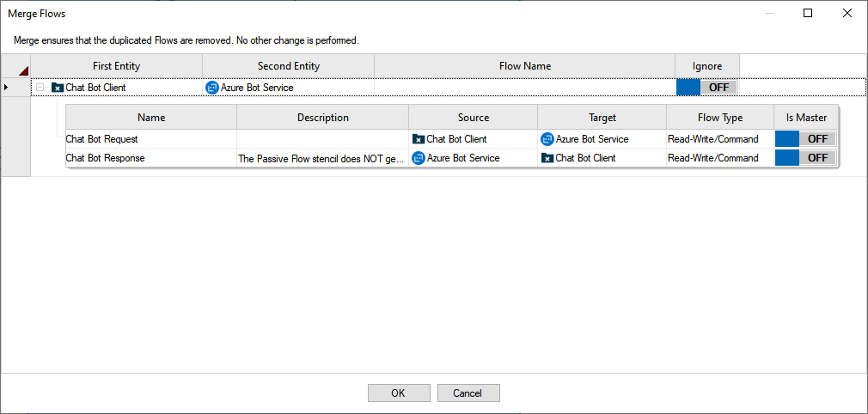The image size is (868, 414).
Task: Sort by Second Entity column header
Action: tap(289, 66)
